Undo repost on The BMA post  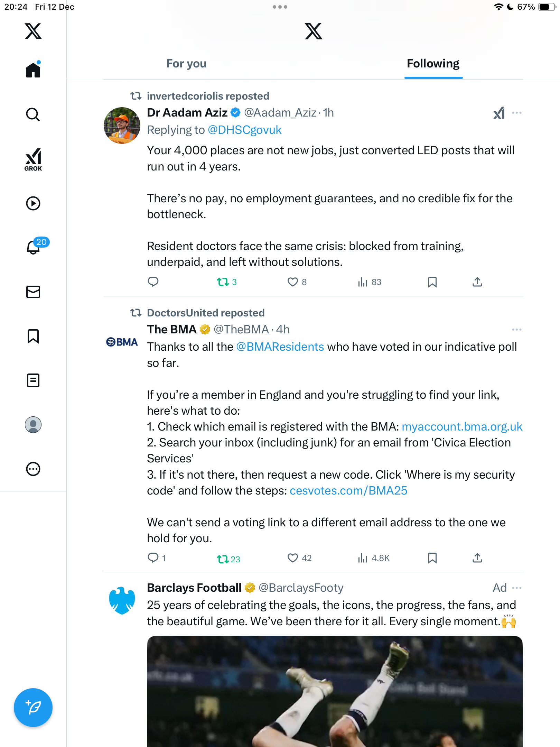point(223,559)
